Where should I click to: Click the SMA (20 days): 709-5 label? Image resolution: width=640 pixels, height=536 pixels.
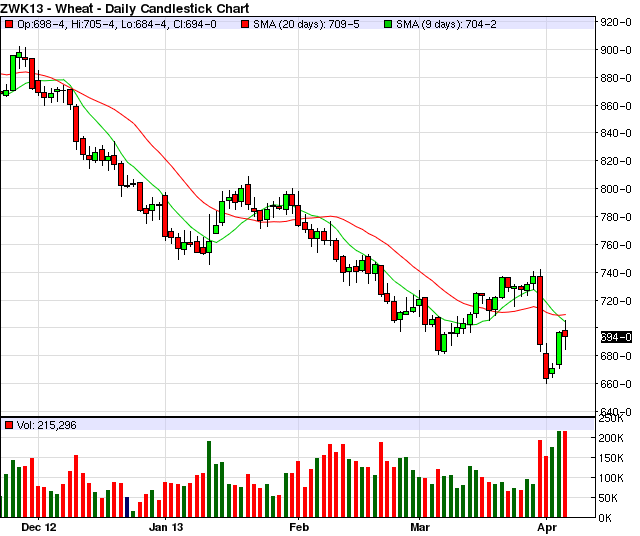[x=306, y=24]
